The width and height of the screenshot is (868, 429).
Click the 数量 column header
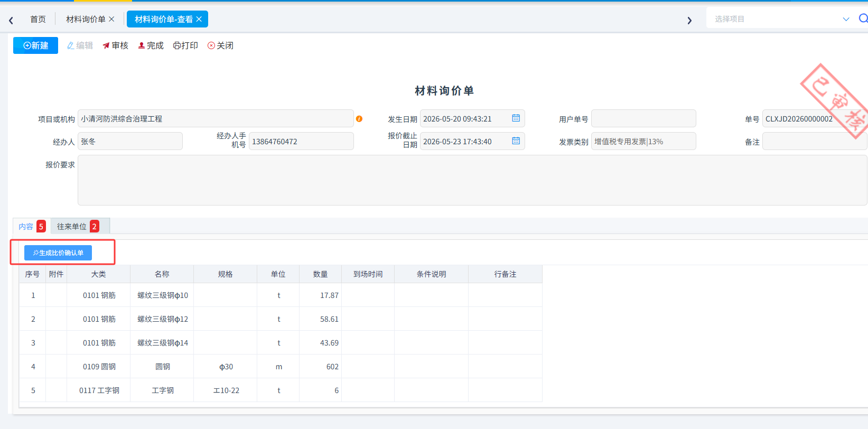point(321,274)
